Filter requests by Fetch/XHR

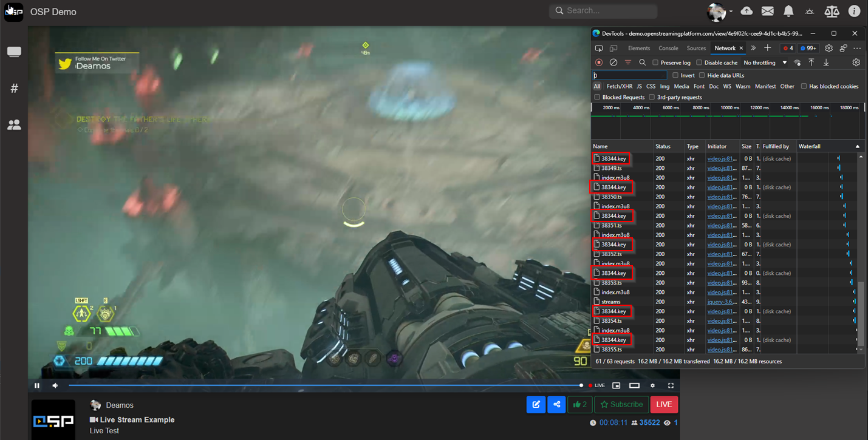619,86
